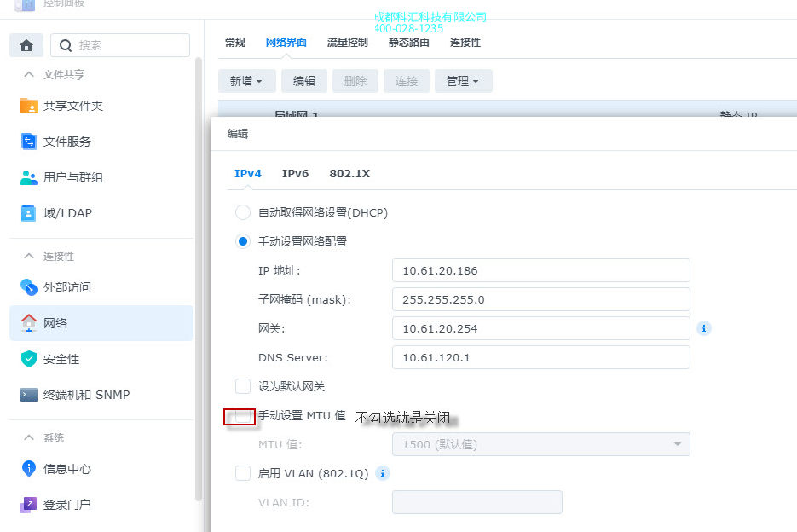Click the 删除 (Delete) button
This screenshot has width=797, height=532.
point(355,81)
